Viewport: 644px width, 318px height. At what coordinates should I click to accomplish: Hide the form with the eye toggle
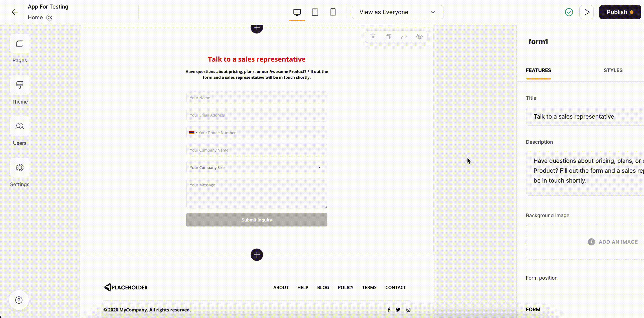tap(419, 37)
